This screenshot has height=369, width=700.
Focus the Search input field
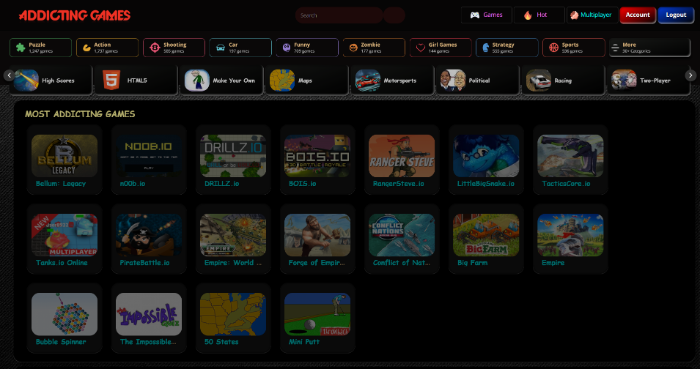coord(339,15)
